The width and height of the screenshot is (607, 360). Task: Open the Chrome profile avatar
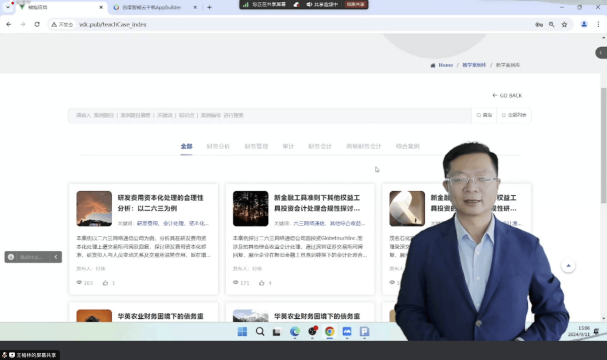584,24
